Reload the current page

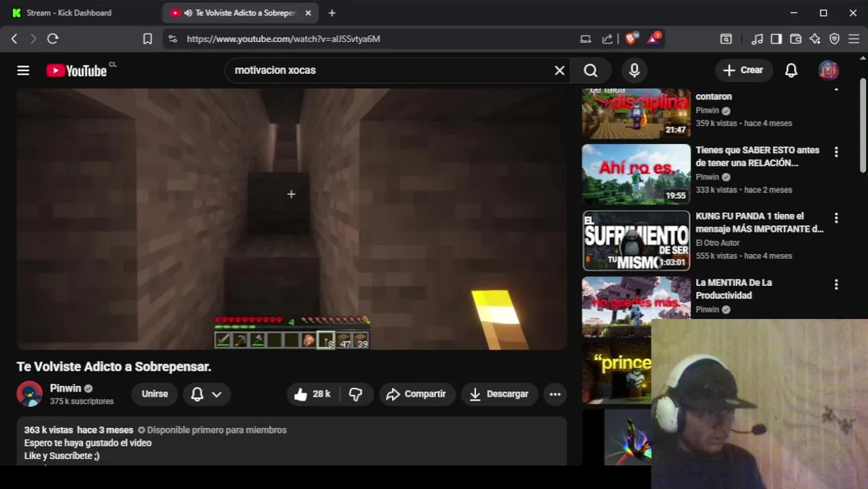coord(52,39)
